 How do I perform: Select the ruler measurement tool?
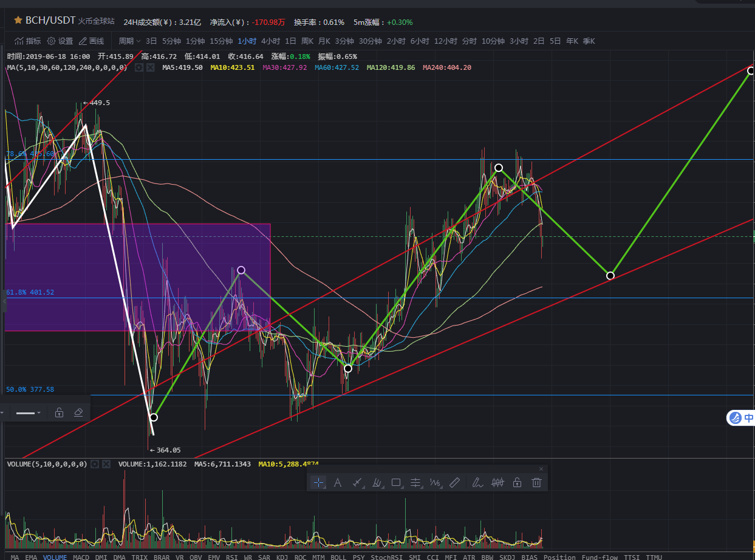click(454, 483)
